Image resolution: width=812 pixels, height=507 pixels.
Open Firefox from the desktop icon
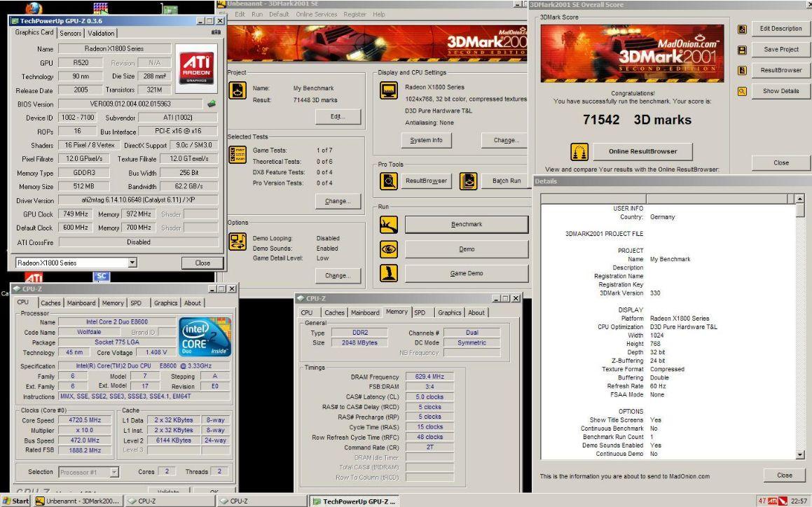pos(34,7)
